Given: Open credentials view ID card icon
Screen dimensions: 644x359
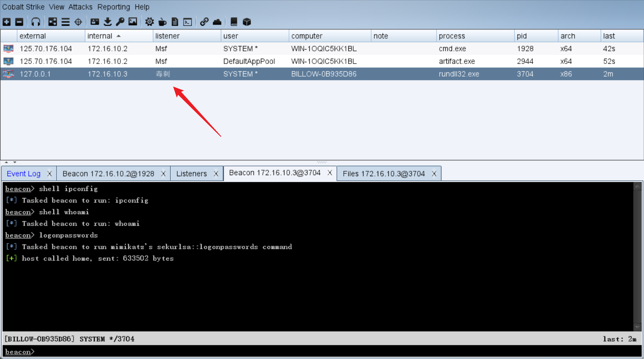Looking at the screenshot, I should (95, 22).
